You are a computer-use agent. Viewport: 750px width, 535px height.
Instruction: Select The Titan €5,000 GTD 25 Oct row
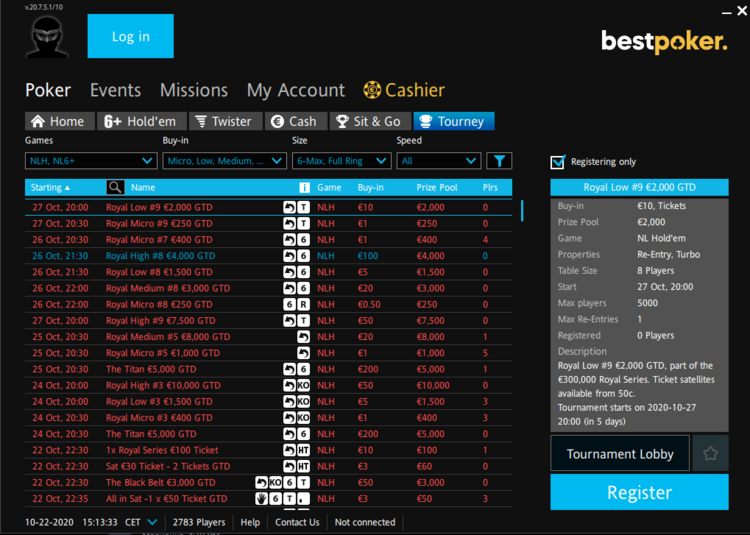[268, 369]
